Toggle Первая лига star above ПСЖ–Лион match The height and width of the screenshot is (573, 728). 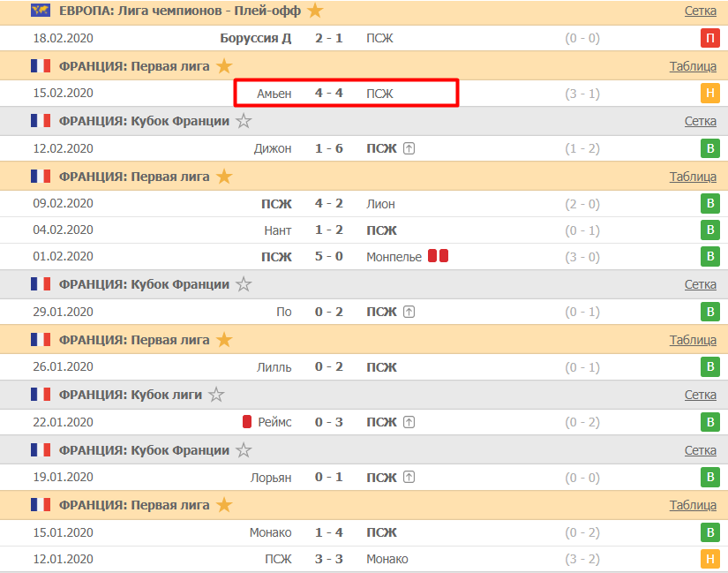[224, 176]
